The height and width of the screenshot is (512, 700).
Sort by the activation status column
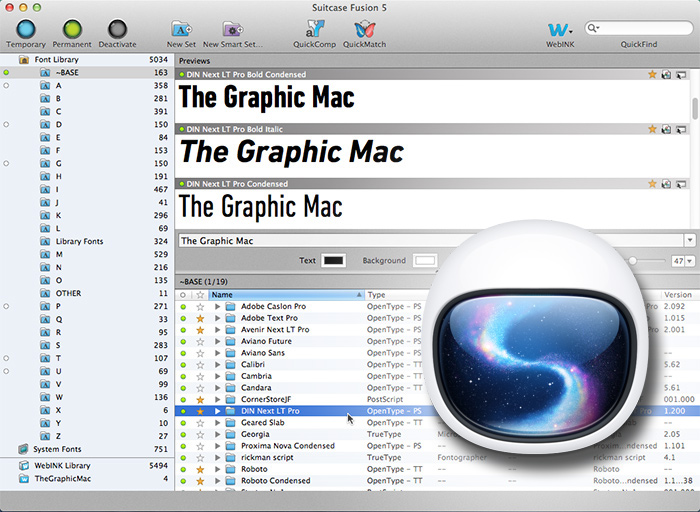point(183,295)
